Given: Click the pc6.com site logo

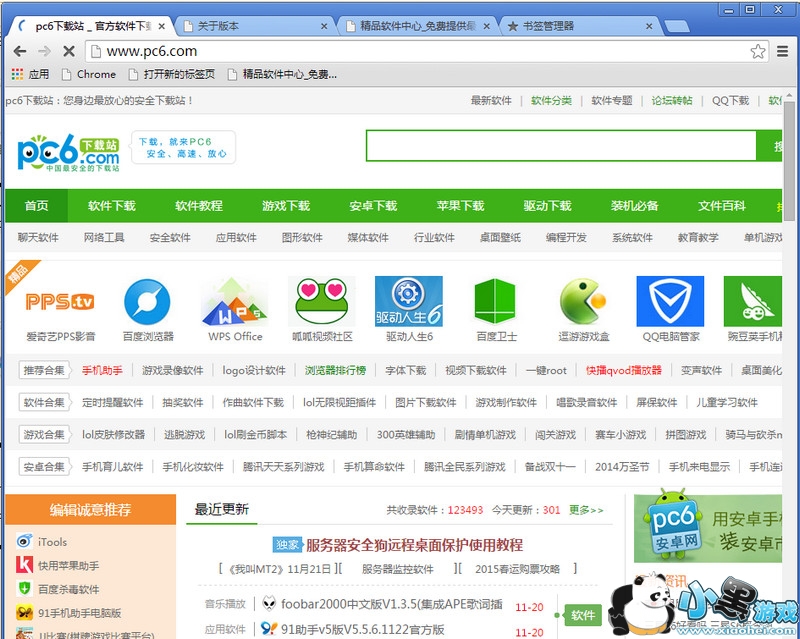Looking at the screenshot, I should click(68, 153).
